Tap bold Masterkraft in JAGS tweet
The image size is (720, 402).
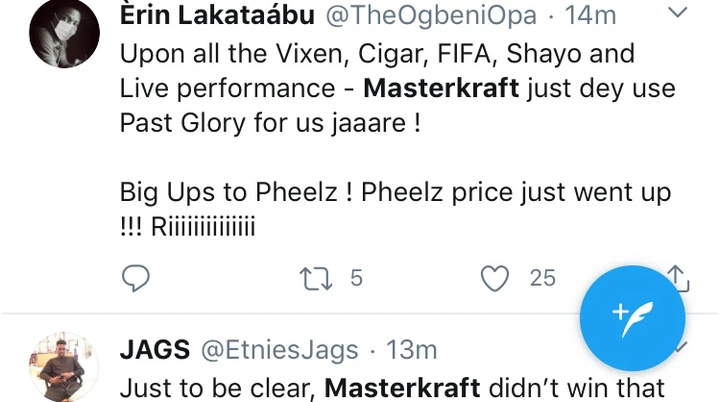tap(405, 388)
